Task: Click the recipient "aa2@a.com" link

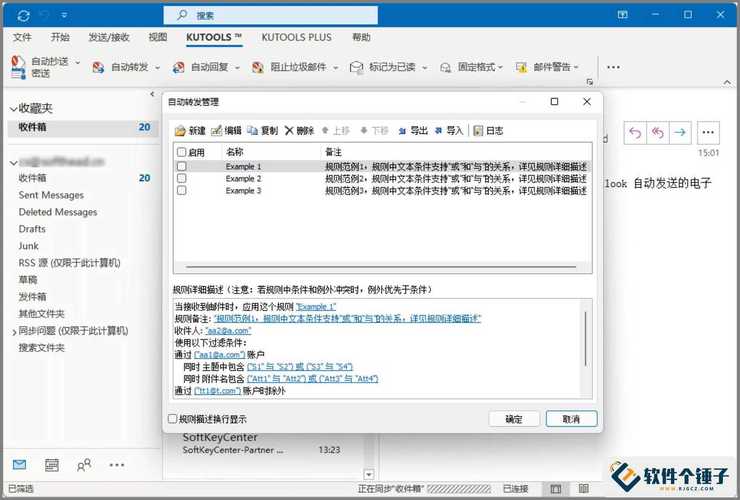Action: click(228, 331)
